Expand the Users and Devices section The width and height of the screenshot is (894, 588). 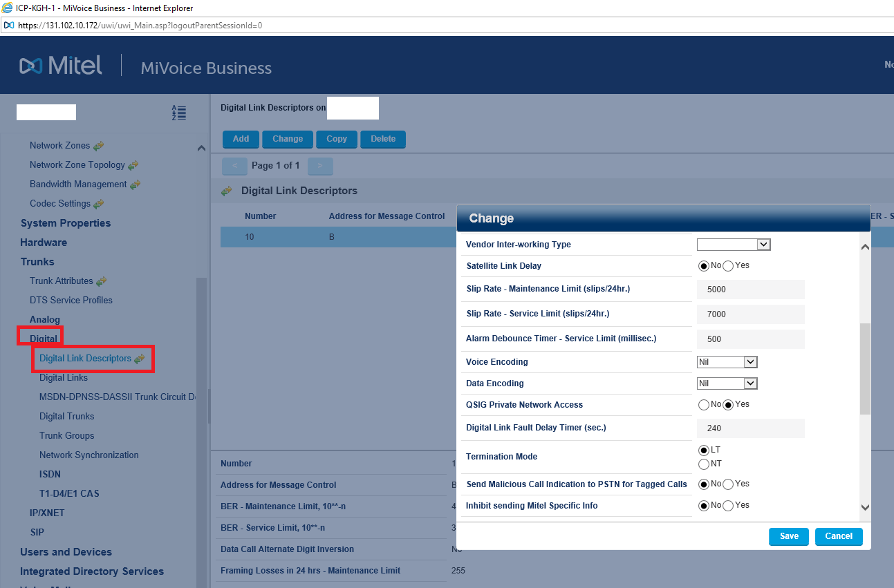pyautogui.click(x=66, y=552)
